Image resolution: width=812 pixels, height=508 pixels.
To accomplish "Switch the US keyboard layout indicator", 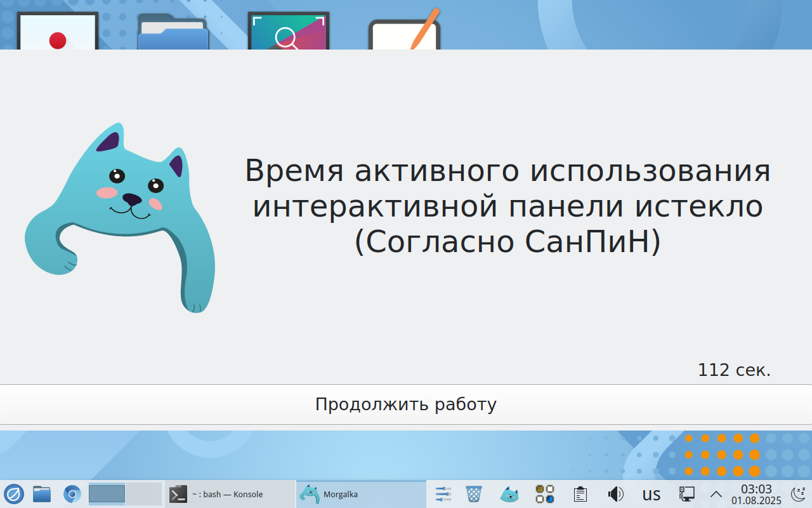I will (x=651, y=494).
